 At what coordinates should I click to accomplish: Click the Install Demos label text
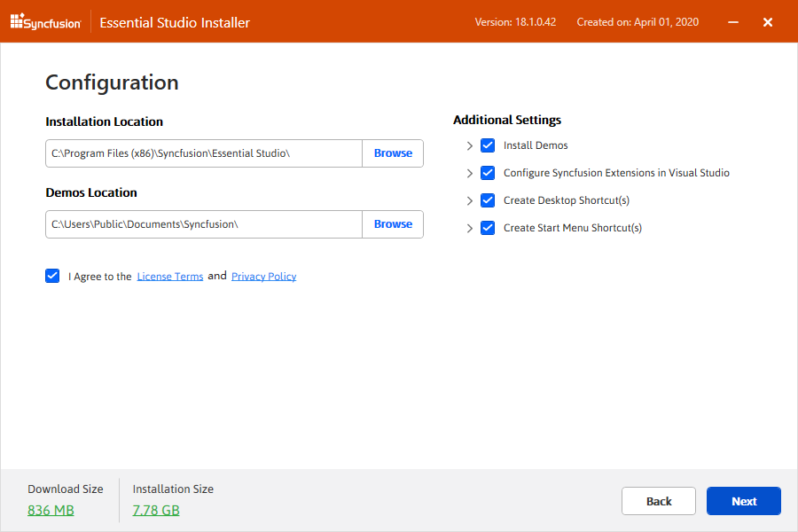point(536,145)
